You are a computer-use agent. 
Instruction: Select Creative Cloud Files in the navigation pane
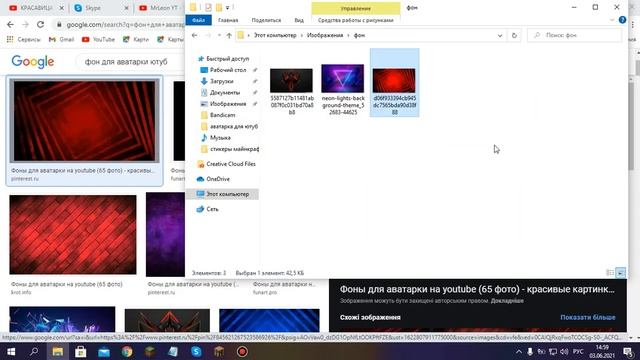click(231, 164)
